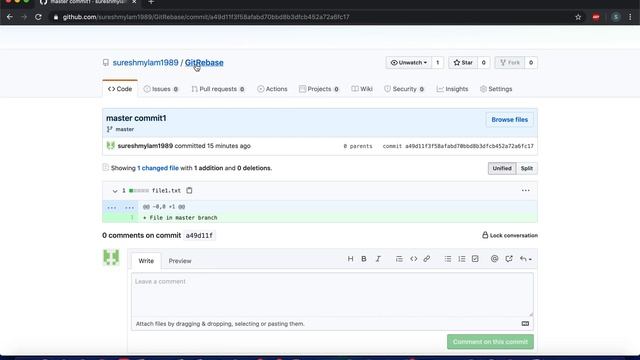Apply bold text formatting

pyautogui.click(x=364, y=259)
